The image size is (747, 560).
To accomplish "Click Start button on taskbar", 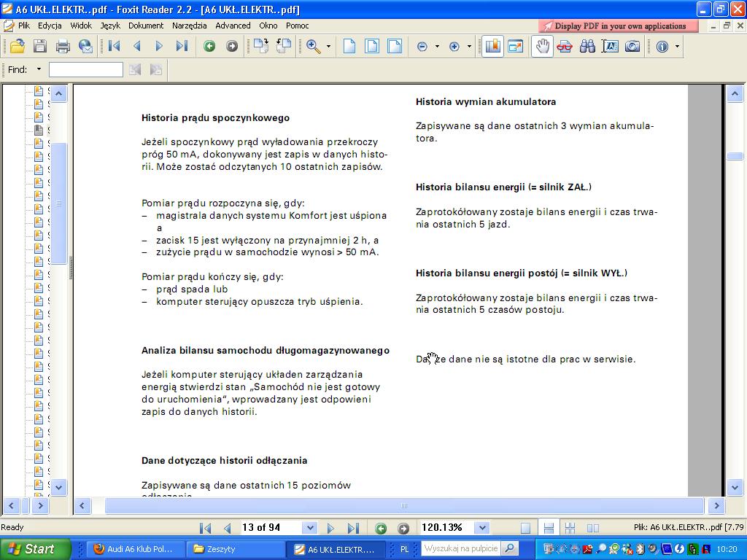I will [34, 548].
